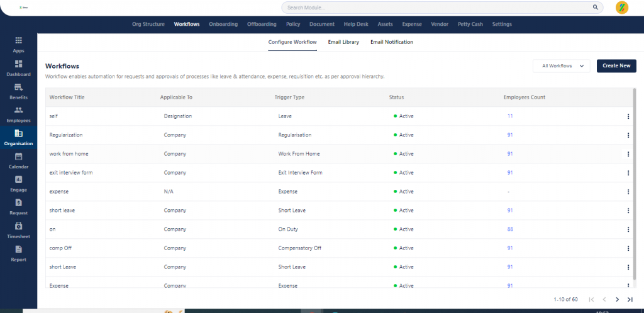Switch to the Email Library tab
This screenshot has width=644, height=313.
click(343, 42)
